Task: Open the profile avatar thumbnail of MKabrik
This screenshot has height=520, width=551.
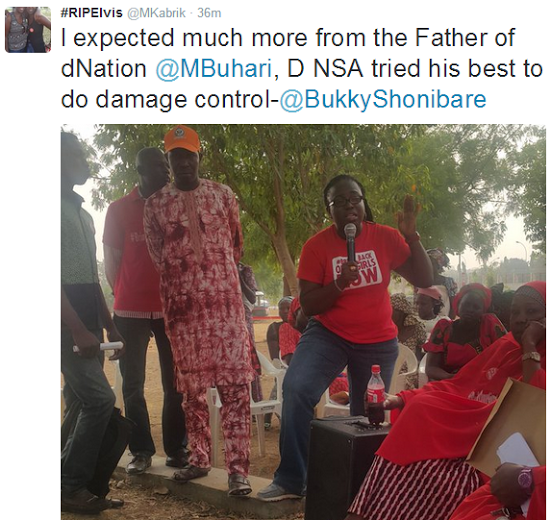Action: point(28,30)
